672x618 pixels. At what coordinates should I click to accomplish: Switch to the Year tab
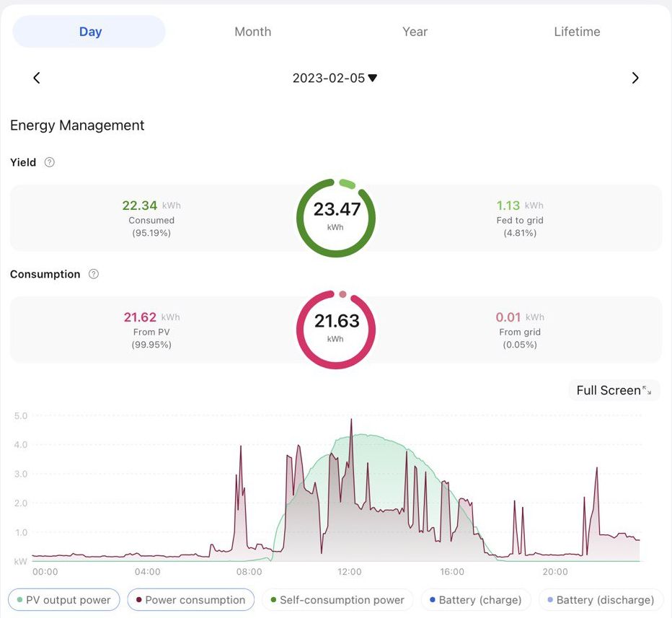point(415,32)
